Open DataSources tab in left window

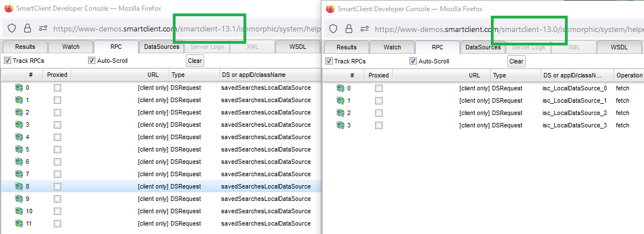(x=162, y=47)
